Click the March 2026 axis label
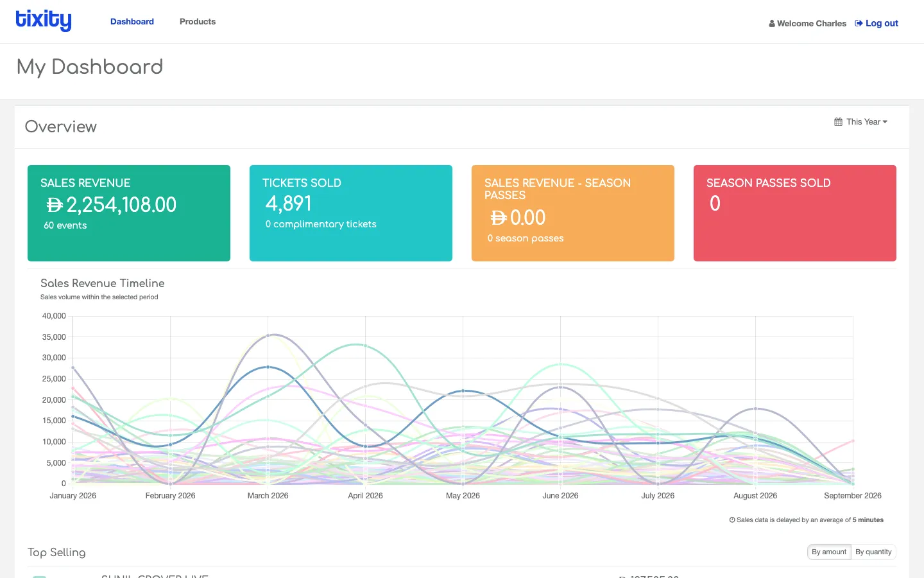Image resolution: width=924 pixels, height=578 pixels. [268, 496]
